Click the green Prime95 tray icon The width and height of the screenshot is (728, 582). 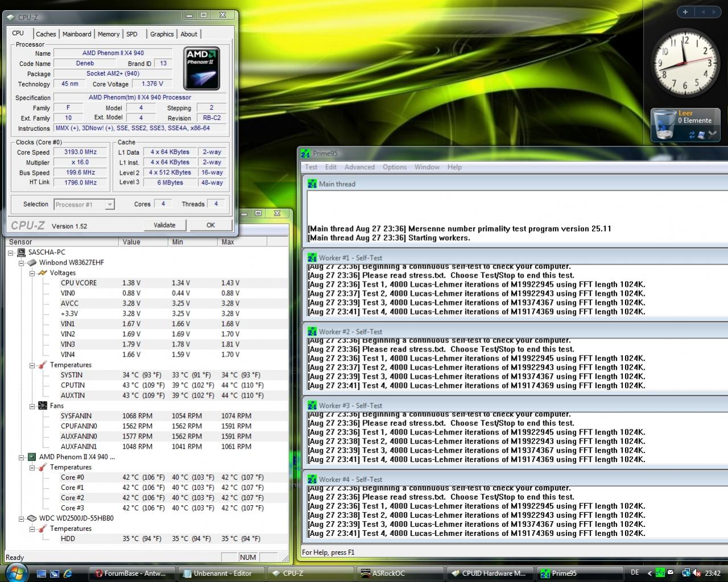coord(660,573)
